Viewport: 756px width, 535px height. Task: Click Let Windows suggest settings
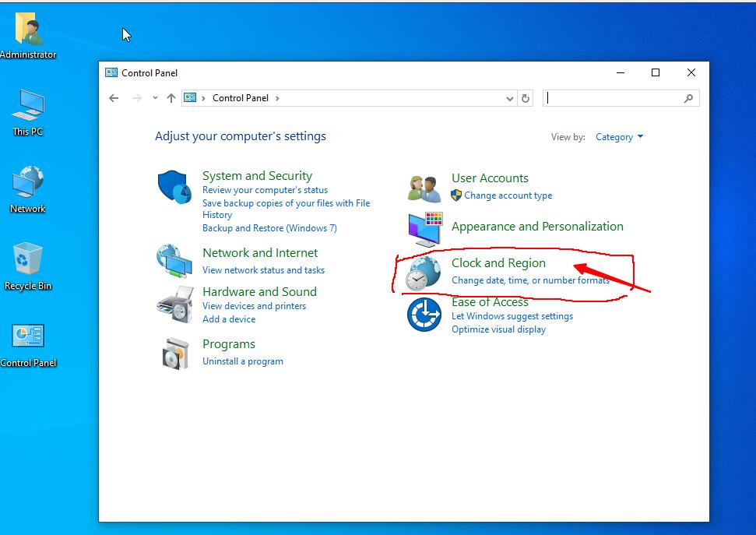point(512,316)
